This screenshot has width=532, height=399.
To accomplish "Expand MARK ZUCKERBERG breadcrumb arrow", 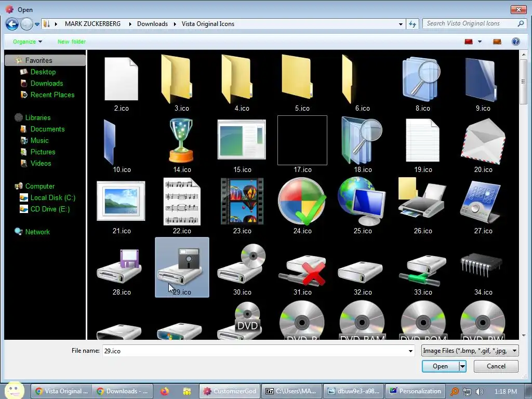I will (130, 24).
